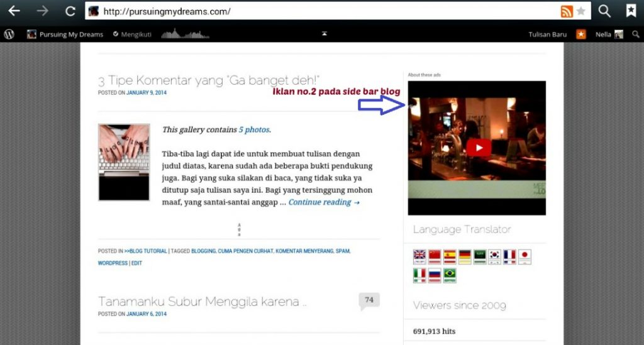Click the post title Tanamanku Subur Menggila
The width and height of the screenshot is (644, 345).
[x=202, y=302]
